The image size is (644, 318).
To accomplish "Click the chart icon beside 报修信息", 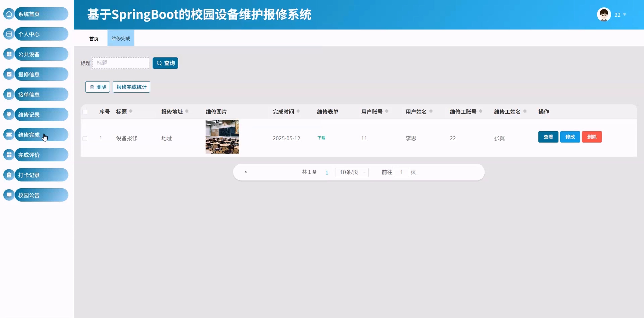I will 9,74.
